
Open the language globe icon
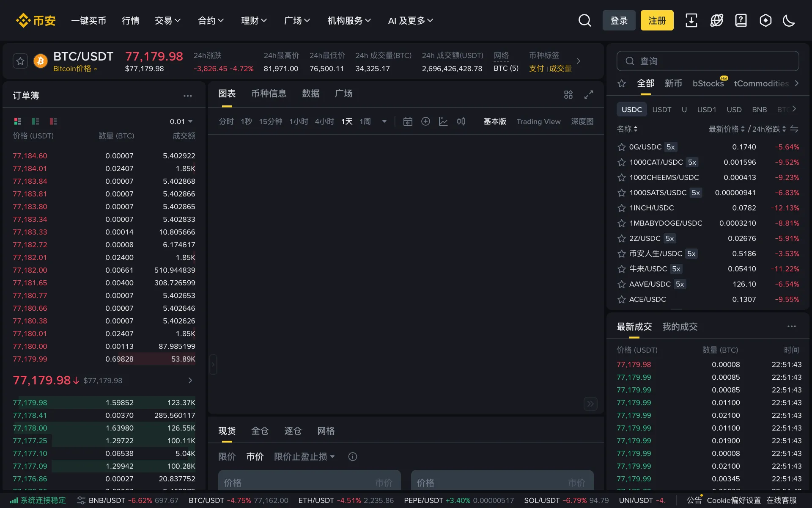[x=716, y=20]
